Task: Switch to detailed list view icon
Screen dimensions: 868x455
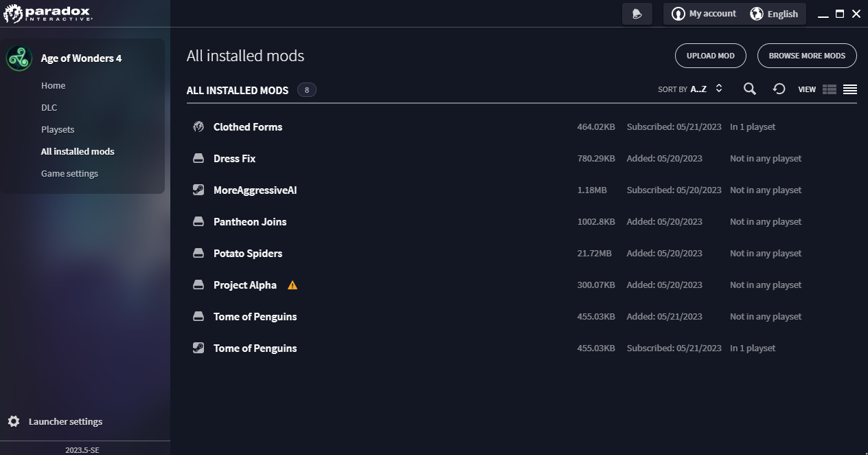Action: point(830,89)
